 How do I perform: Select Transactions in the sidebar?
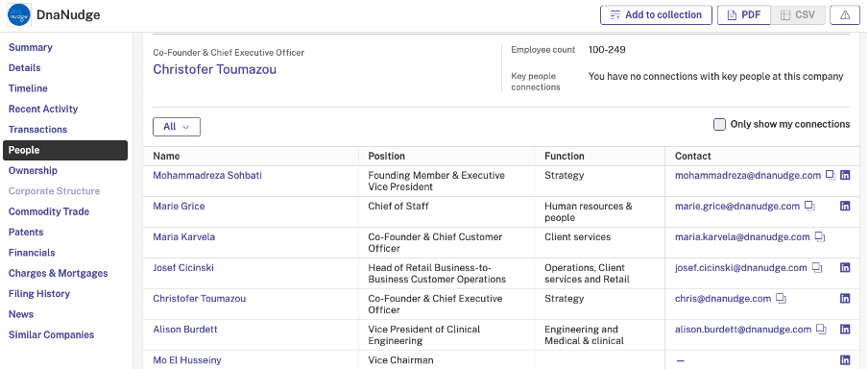coord(37,130)
